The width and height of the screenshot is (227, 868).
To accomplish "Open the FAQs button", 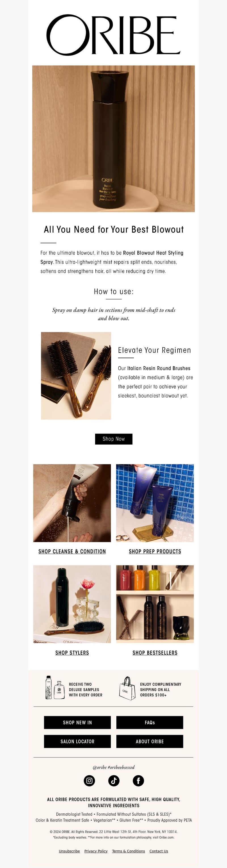I will click(150, 723).
